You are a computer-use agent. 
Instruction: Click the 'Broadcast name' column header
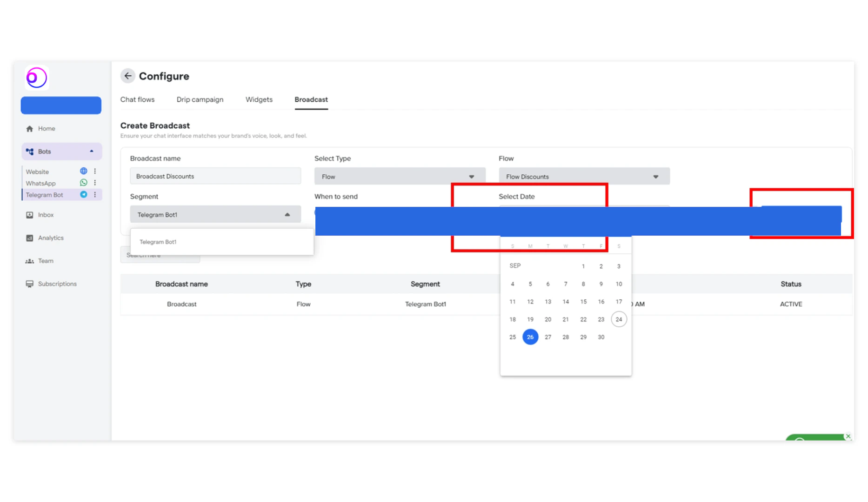(x=181, y=284)
